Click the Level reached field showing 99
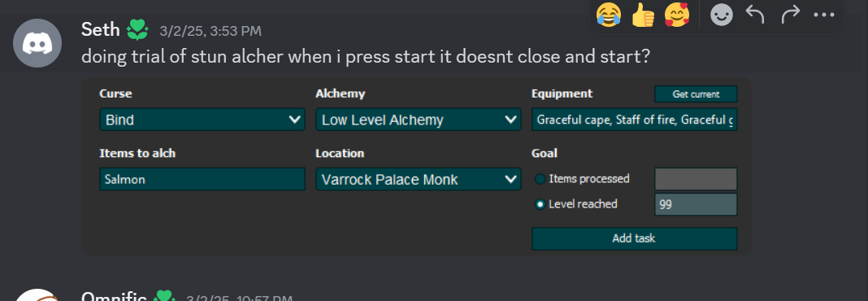Screen dimensions: 868x301 point(696,204)
